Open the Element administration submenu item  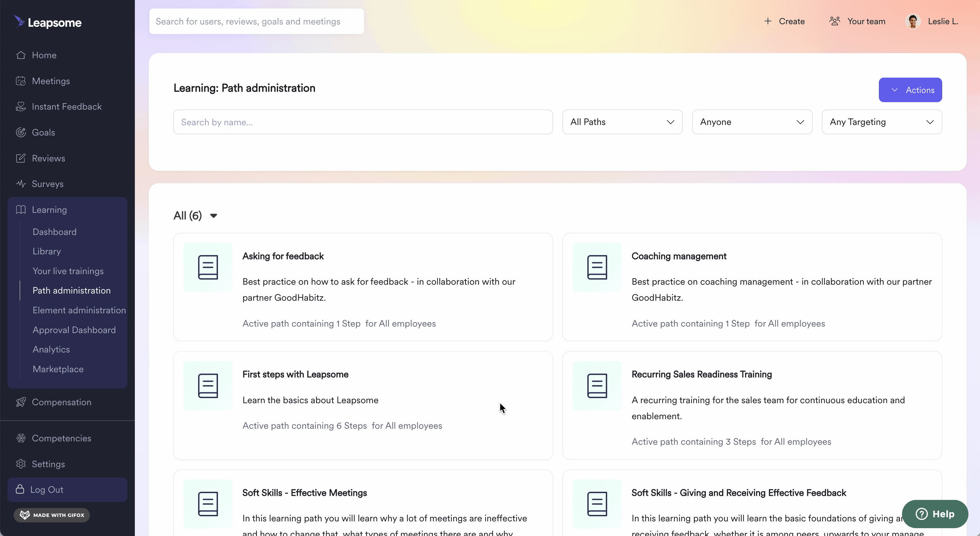(79, 311)
